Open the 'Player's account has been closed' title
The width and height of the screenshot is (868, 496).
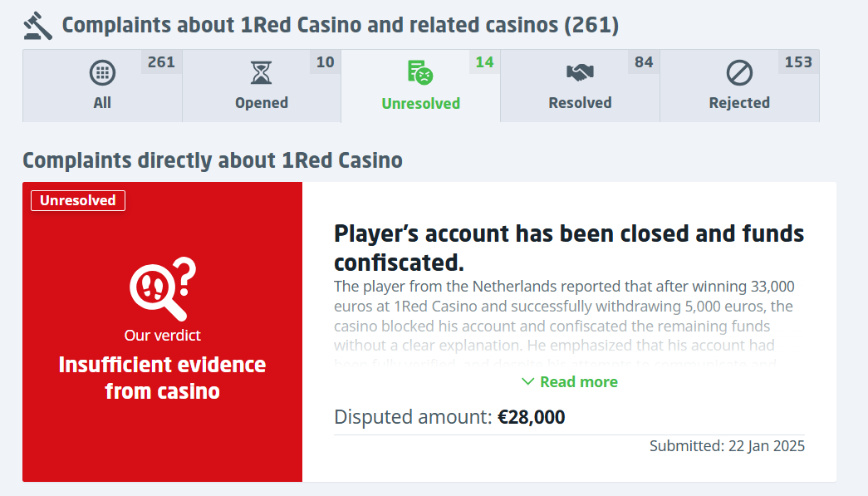coord(568,248)
